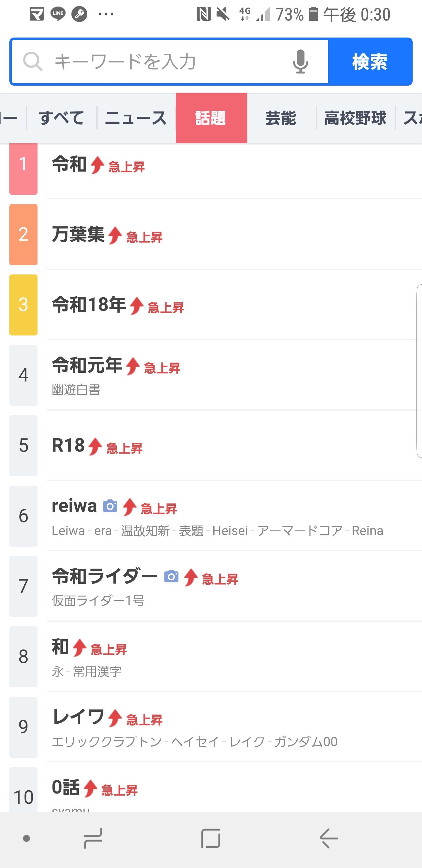This screenshot has width=422, height=868.
Task: Select the 芸能 tab
Action: (280, 118)
